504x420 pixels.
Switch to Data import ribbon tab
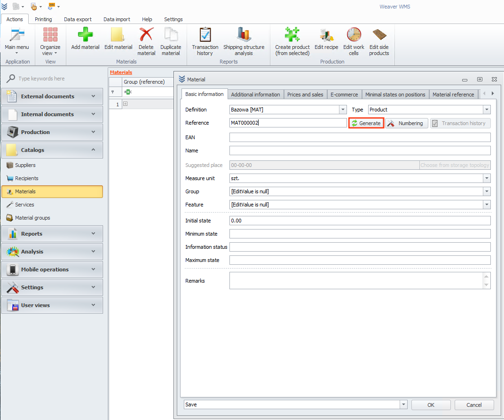coord(117,19)
